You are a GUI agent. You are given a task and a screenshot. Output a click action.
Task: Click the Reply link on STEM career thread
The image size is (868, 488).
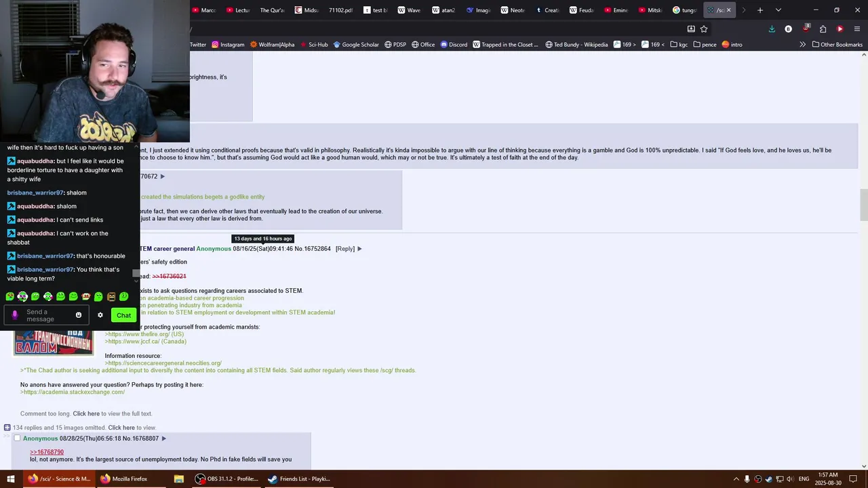pos(345,249)
